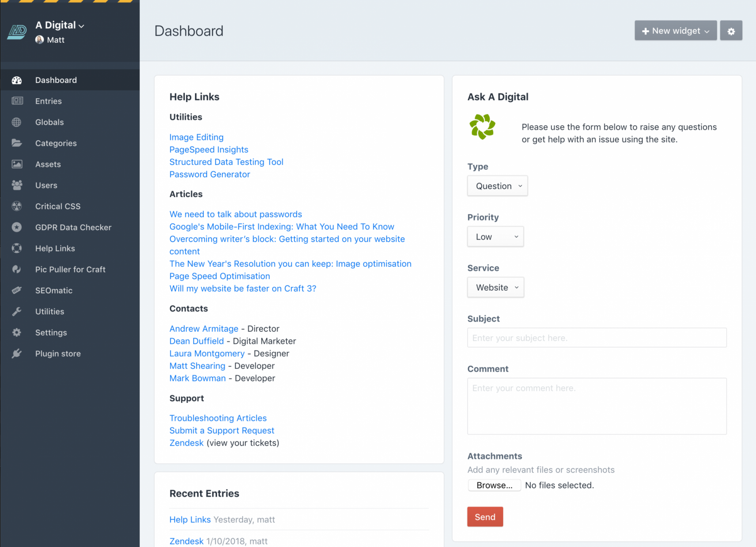Screen dimensions: 756x547
Task: Open the Zendesk view your tickets link
Action: [x=186, y=443]
